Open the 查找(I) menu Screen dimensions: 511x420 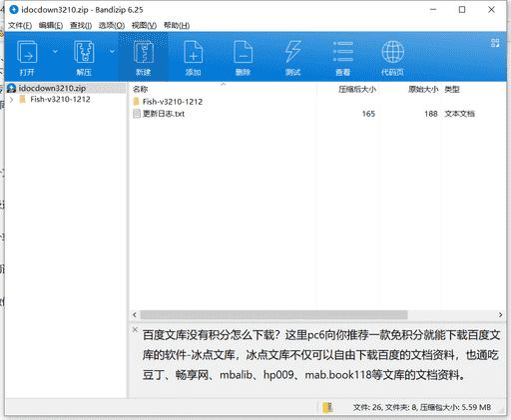(x=81, y=26)
